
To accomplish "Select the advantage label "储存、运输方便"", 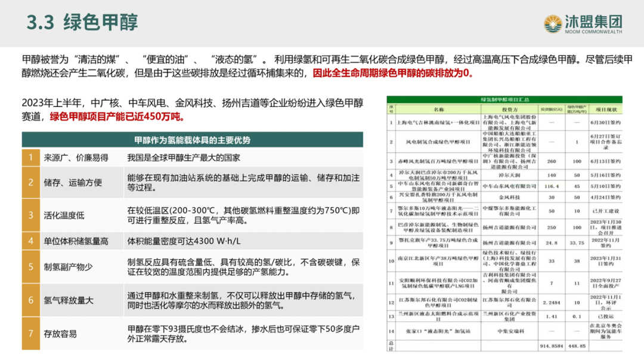I will (72, 183).
